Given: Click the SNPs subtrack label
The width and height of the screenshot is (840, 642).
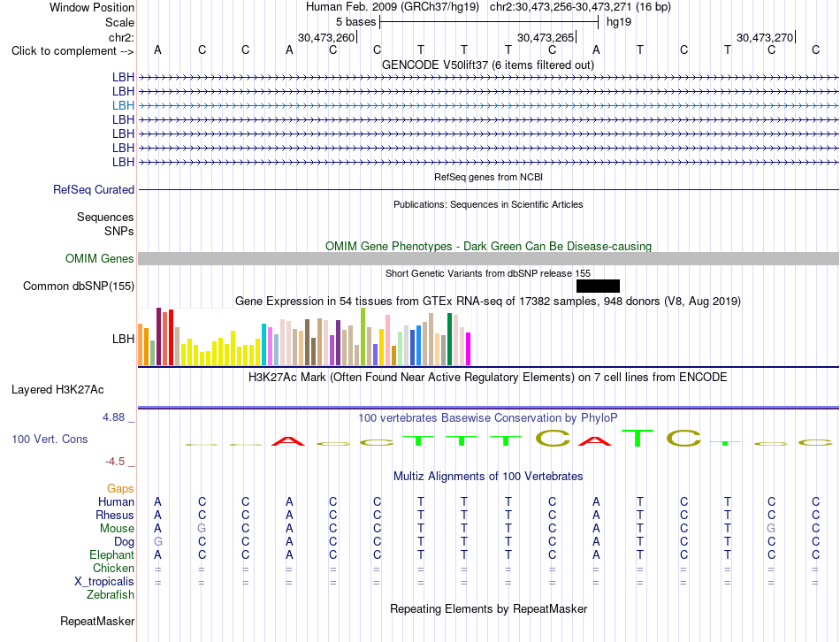Looking at the screenshot, I should (119, 231).
